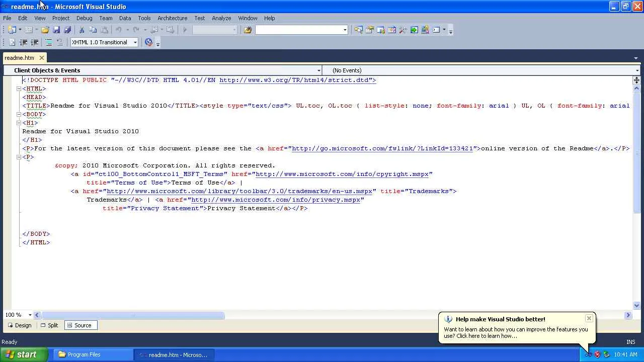This screenshot has width=644, height=362.
Task: Open the Analyze menu
Action: pos(221,18)
